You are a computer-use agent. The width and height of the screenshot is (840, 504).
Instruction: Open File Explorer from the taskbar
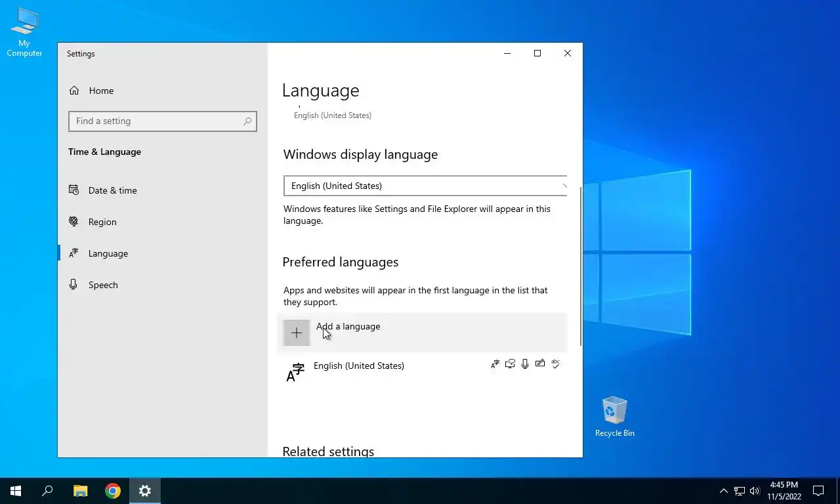pos(80,491)
